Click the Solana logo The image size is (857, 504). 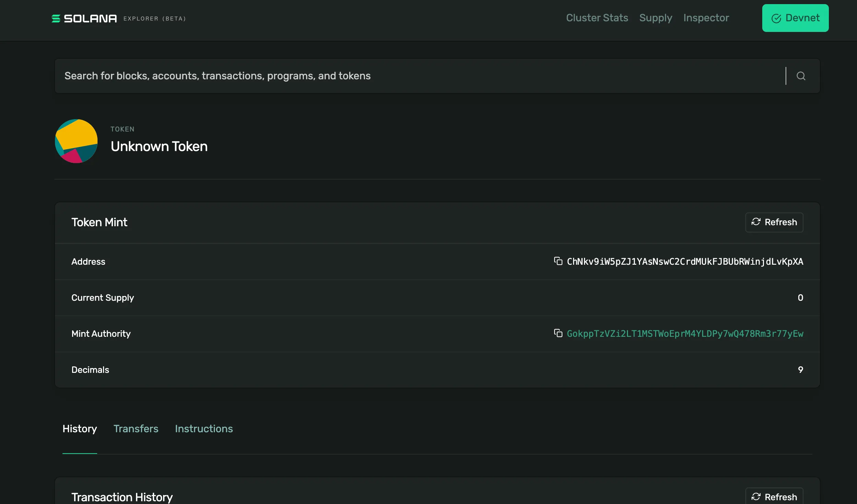click(x=84, y=19)
